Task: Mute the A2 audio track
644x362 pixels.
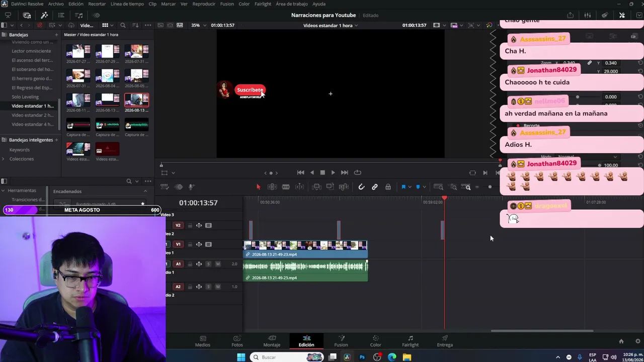Action: (218, 287)
